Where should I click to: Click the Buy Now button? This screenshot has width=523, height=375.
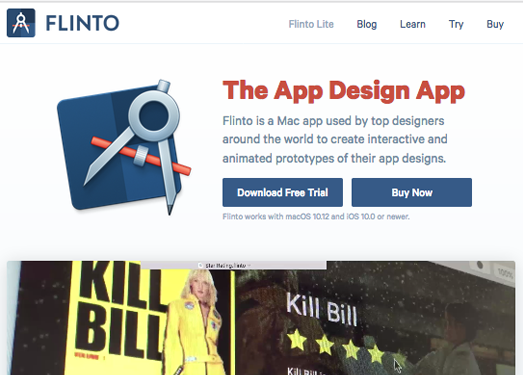412,193
